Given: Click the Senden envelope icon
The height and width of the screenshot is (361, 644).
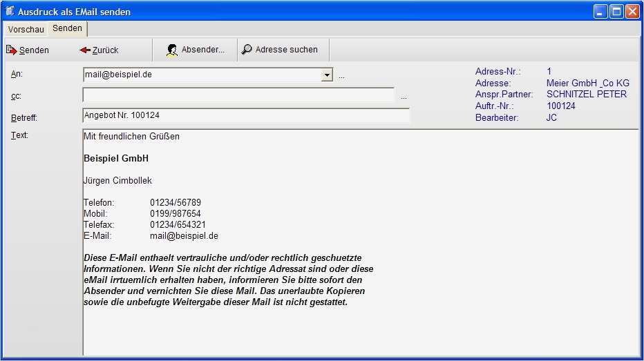Looking at the screenshot, I should tap(11, 50).
